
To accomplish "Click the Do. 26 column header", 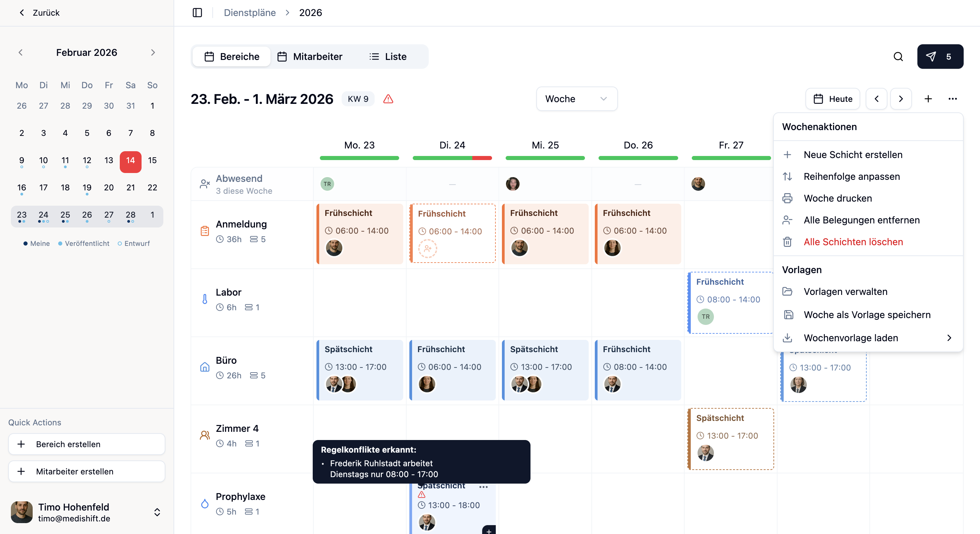I will click(638, 145).
